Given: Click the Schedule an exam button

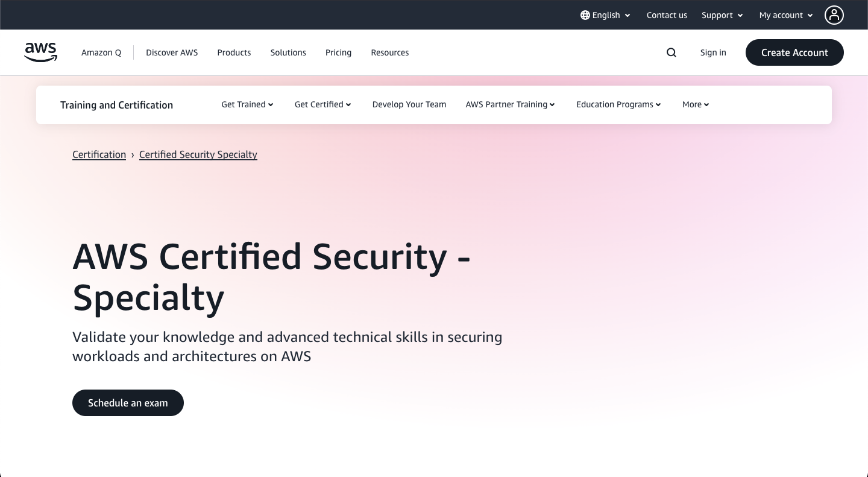Looking at the screenshot, I should point(128,403).
